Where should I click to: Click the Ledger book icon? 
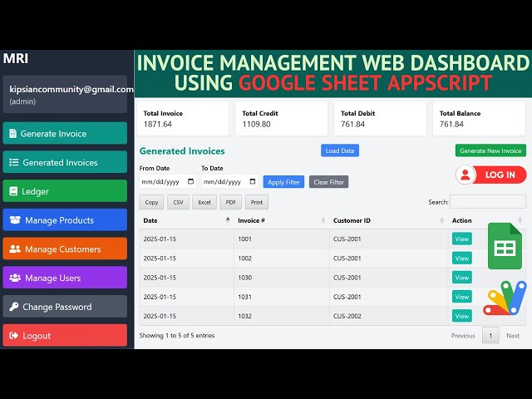13,191
